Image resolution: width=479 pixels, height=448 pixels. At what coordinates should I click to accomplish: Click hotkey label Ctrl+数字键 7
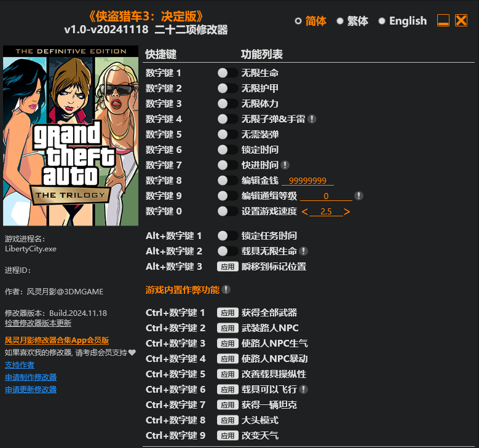(x=175, y=405)
